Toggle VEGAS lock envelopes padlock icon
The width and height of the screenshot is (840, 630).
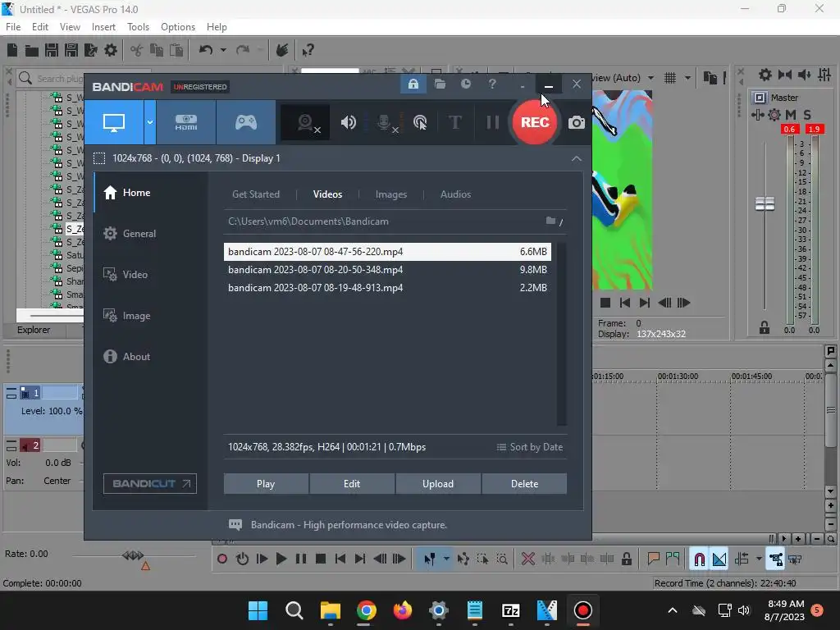(626, 559)
